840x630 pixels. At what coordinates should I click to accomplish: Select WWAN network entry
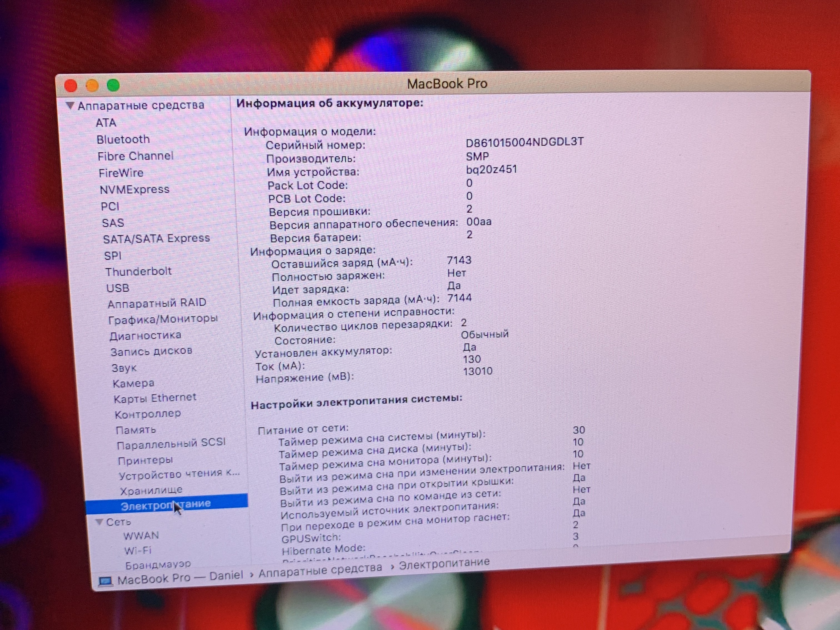(x=141, y=536)
